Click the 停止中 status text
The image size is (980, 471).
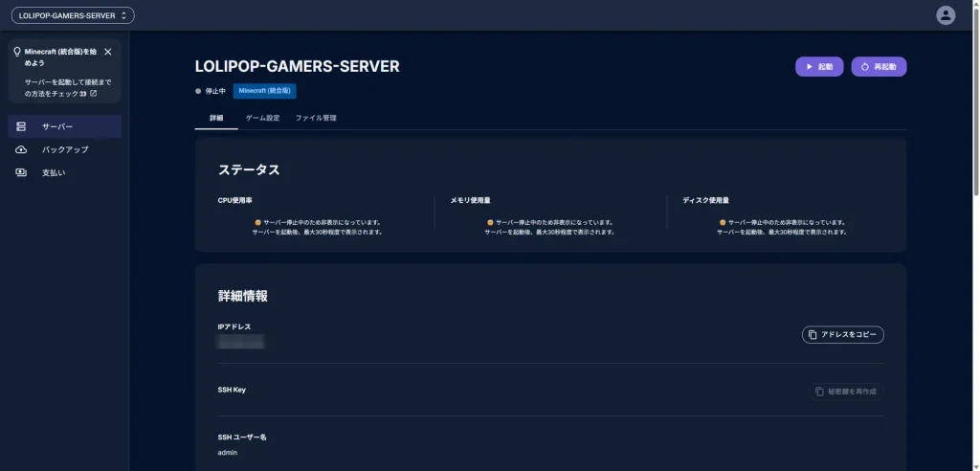tap(215, 91)
